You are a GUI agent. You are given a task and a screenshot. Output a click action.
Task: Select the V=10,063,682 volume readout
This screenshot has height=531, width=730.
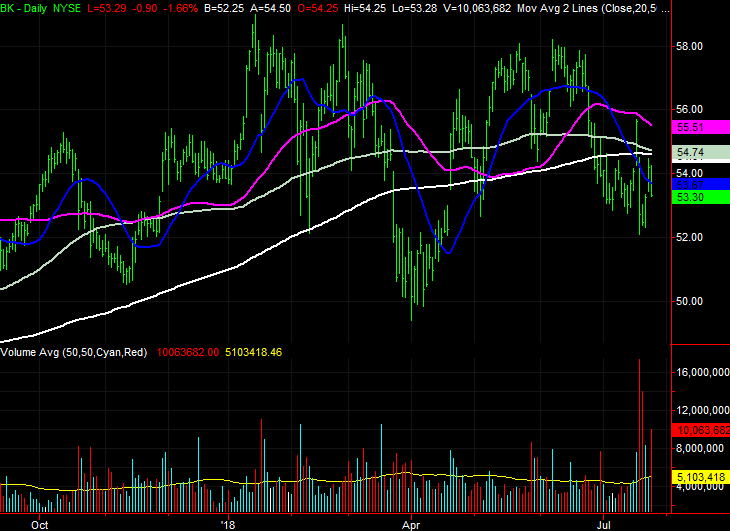(x=477, y=8)
